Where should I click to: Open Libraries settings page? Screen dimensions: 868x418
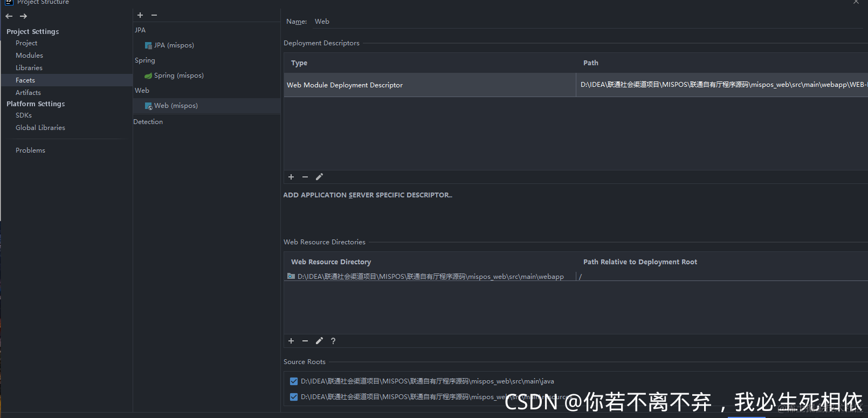[29, 68]
